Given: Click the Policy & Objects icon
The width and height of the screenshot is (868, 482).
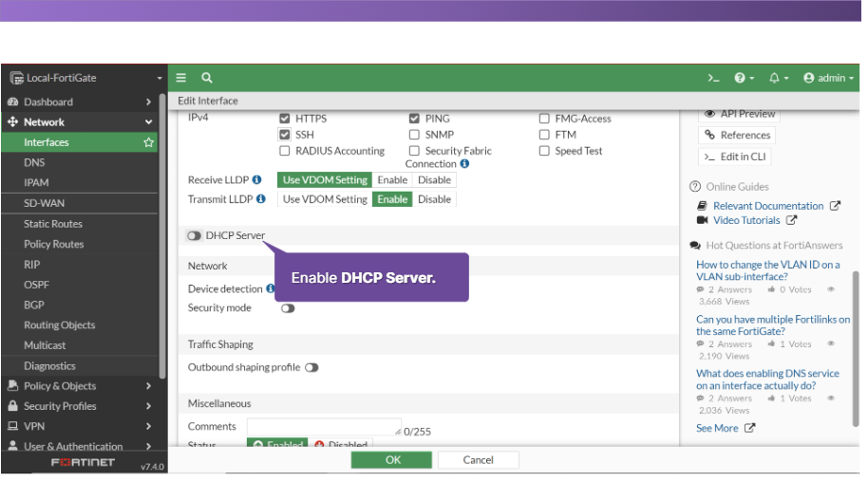Looking at the screenshot, I should coord(12,386).
